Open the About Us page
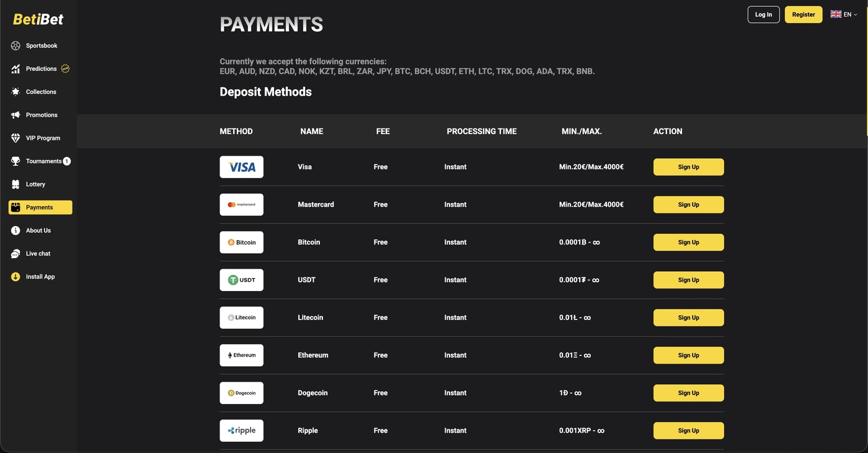This screenshot has height=453, width=868. [40, 230]
